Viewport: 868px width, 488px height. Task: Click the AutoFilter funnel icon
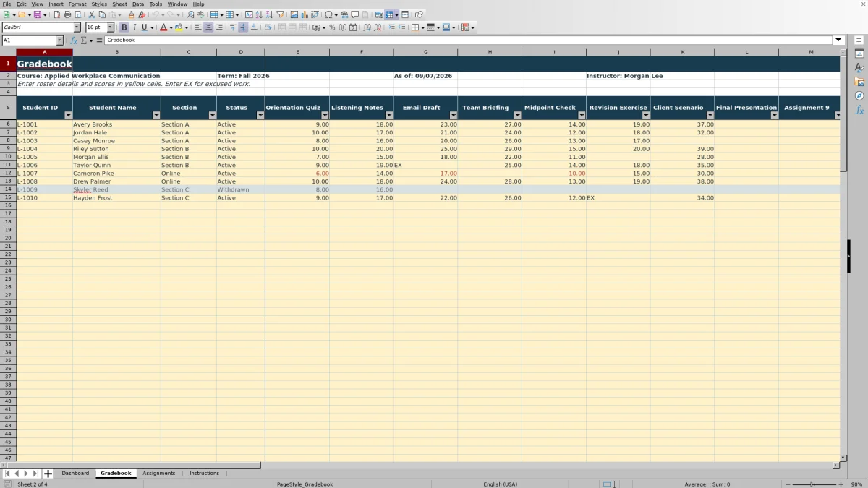(x=280, y=14)
